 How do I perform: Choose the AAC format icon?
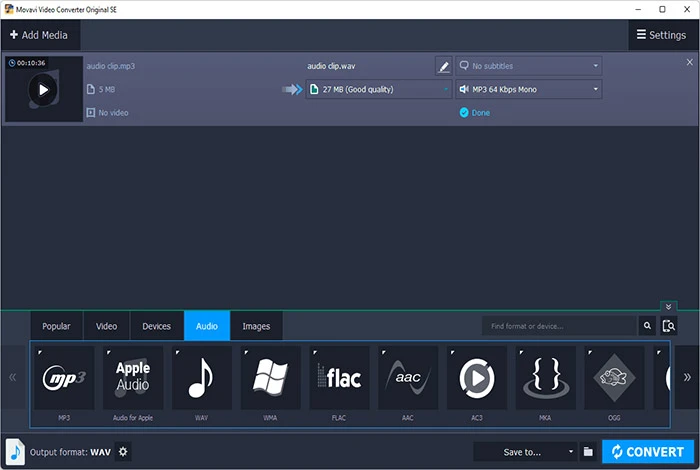[x=408, y=377]
